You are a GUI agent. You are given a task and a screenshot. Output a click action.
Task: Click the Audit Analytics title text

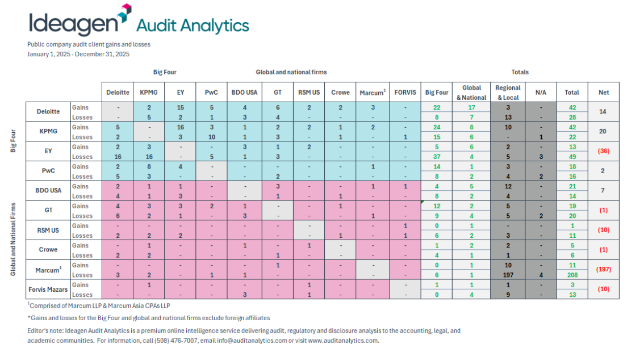193,26
